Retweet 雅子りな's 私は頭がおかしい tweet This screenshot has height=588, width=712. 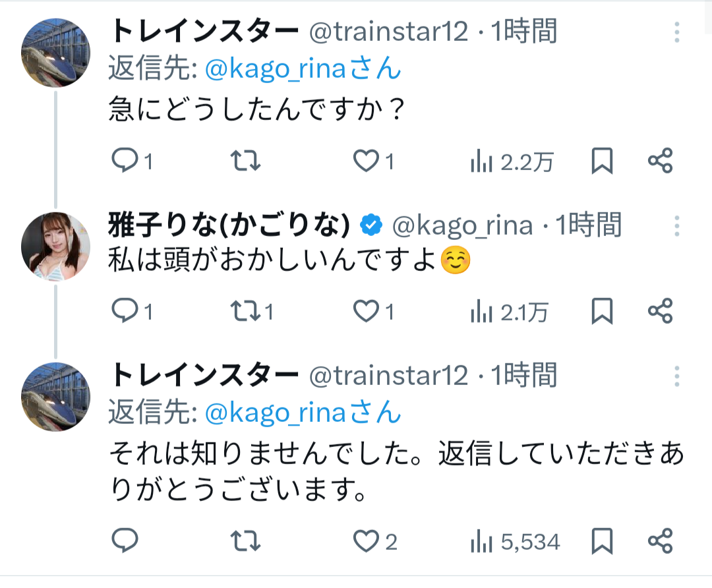click(248, 311)
